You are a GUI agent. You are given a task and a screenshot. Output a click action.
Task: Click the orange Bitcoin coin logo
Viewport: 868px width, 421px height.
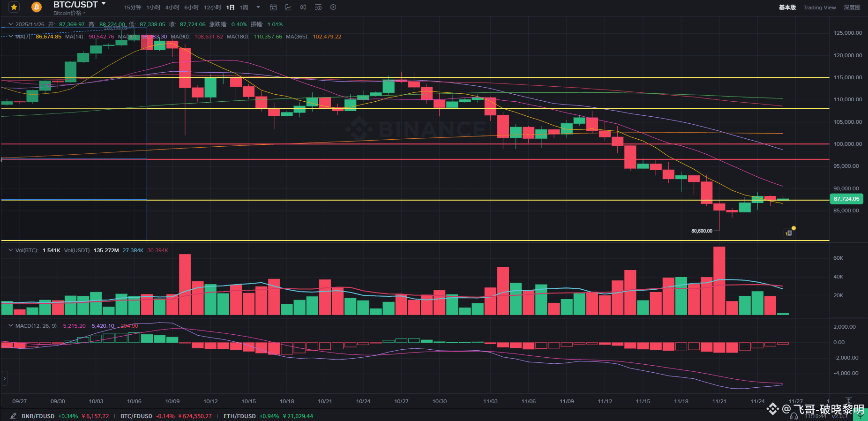(x=36, y=7)
